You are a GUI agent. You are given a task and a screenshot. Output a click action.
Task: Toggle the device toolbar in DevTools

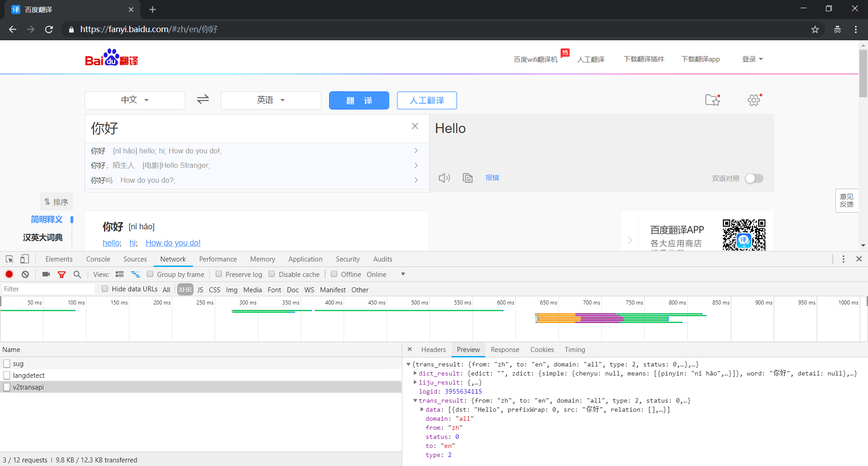(x=24, y=259)
